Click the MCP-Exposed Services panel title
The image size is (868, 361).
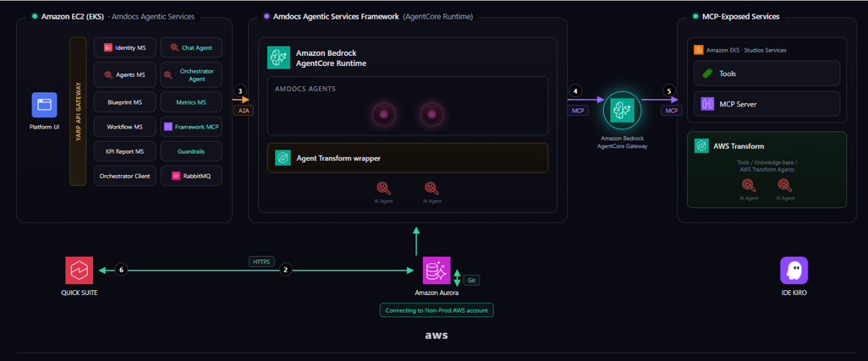pos(741,17)
